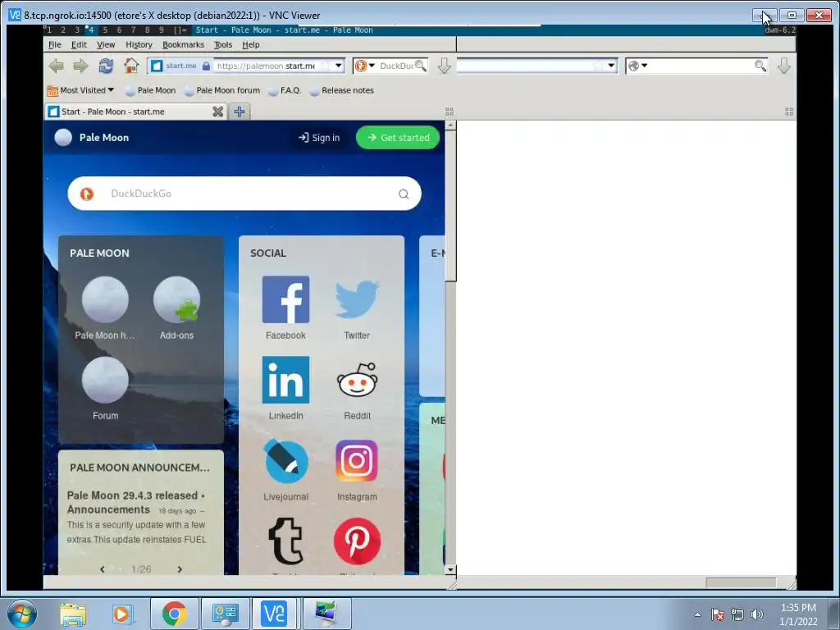
Task: Open the Add-ons moon icon
Action: (x=177, y=299)
